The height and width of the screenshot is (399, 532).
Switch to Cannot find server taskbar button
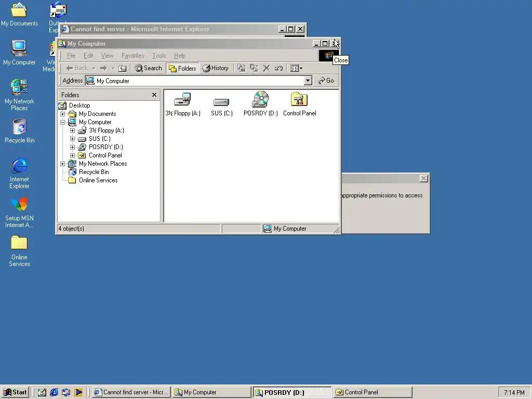click(x=131, y=392)
